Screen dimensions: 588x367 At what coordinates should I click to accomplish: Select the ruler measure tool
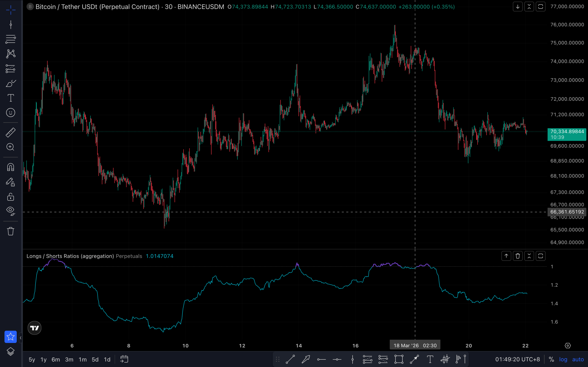pos(11,132)
